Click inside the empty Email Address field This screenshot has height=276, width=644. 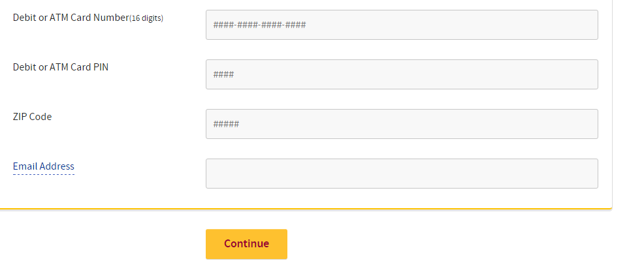point(402,174)
